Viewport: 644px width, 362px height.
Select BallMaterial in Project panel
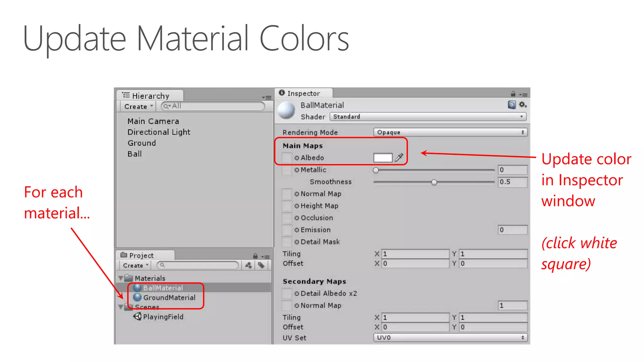tap(163, 288)
